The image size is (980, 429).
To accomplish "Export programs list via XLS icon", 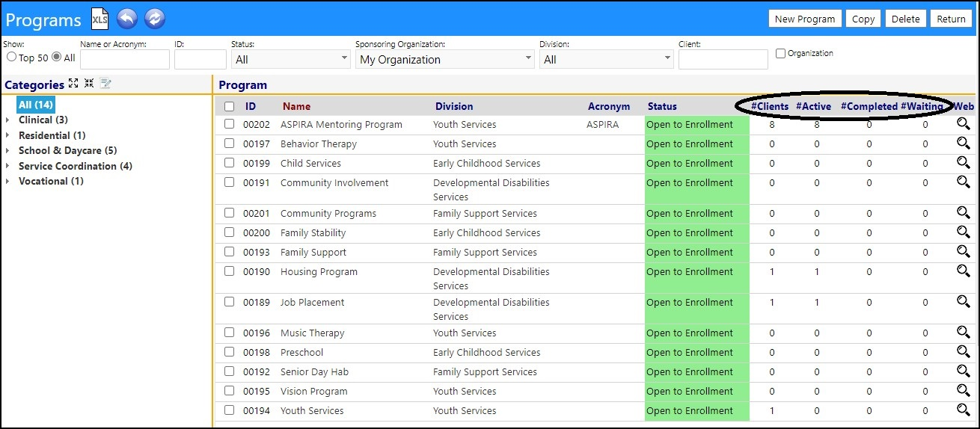I will pos(99,19).
